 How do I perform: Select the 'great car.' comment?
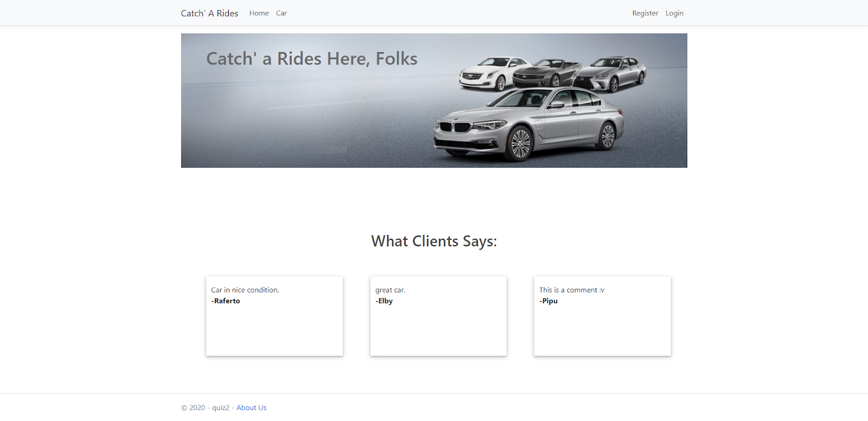click(390, 290)
